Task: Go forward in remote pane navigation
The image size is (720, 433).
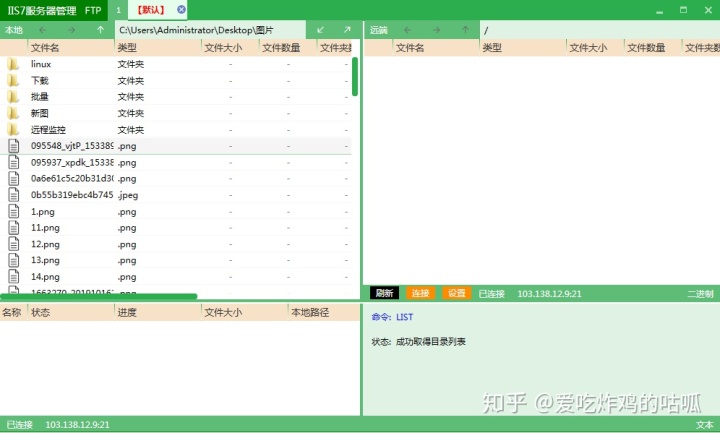Action: 436,30
